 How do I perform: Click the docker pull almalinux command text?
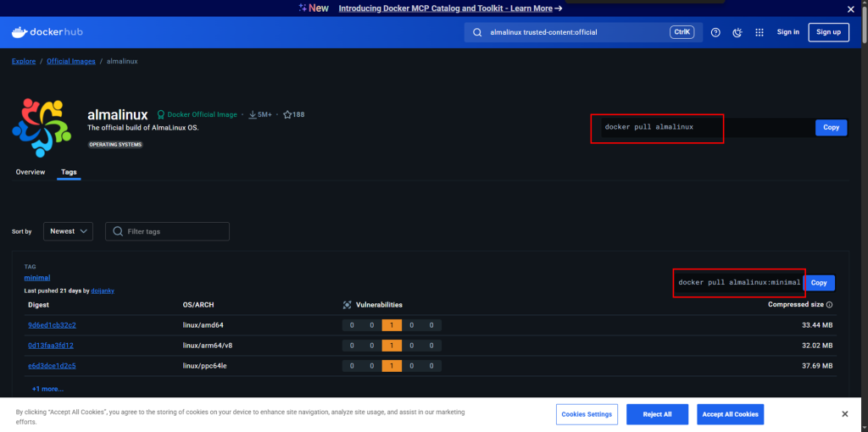pyautogui.click(x=648, y=127)
